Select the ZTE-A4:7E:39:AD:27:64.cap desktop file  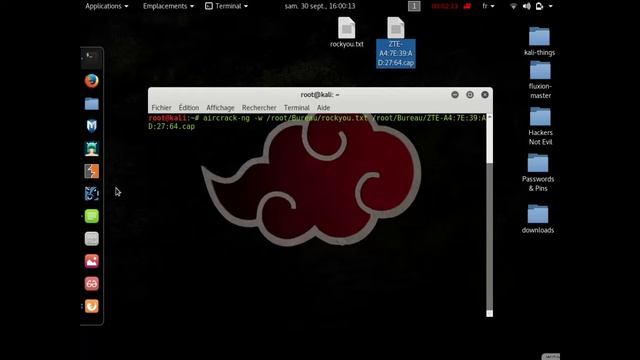pyautogui.click(x=396, y=42)
